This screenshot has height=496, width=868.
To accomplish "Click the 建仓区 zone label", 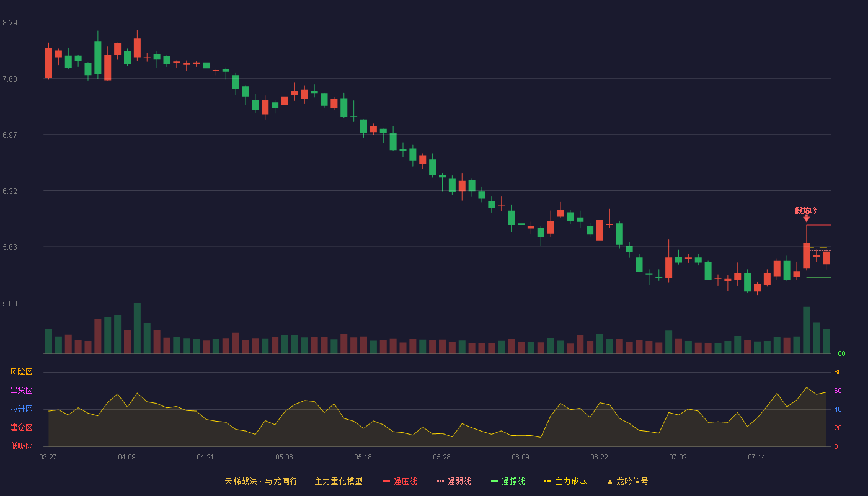I will coord(21,428).
